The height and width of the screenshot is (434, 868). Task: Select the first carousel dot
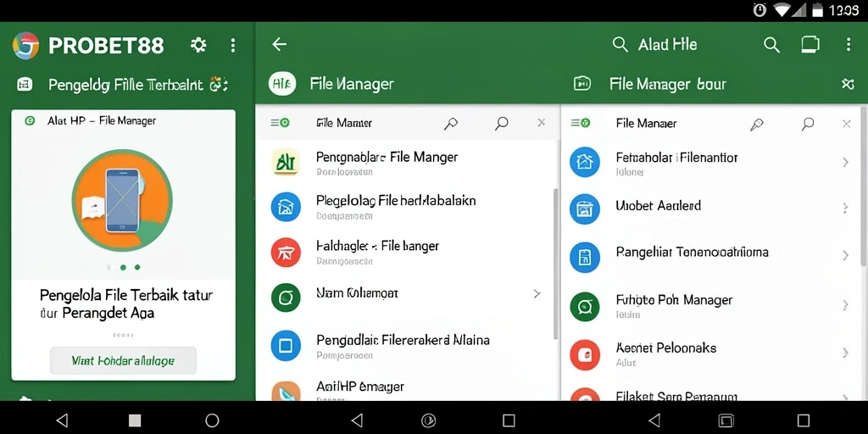(x=109, y=267)
